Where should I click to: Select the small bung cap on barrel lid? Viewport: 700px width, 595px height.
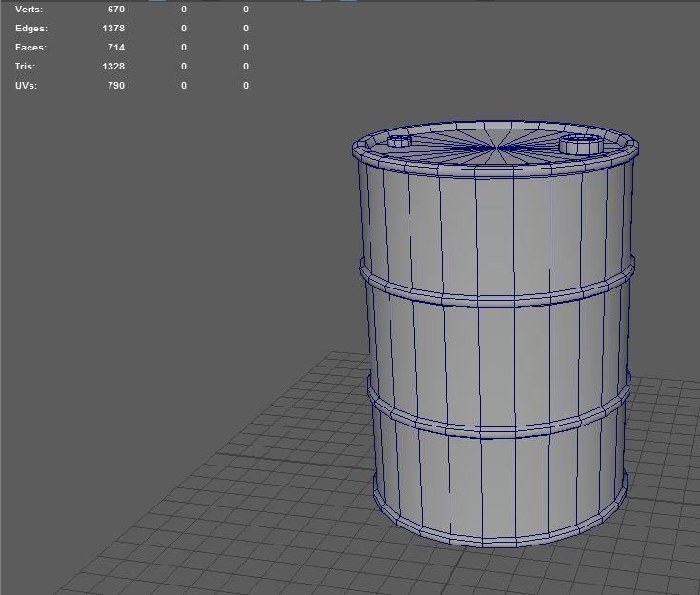click(399, 141)
